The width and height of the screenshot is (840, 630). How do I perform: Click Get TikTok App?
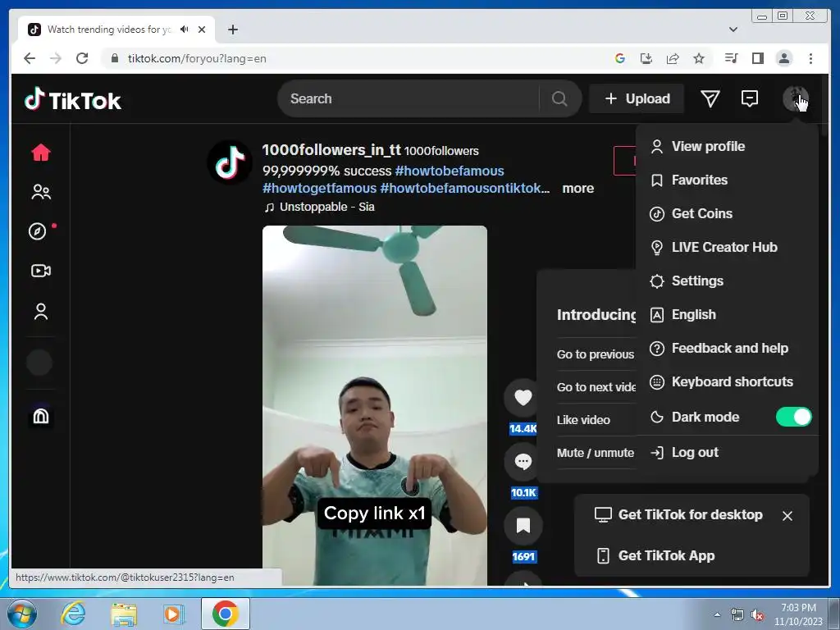655,555
